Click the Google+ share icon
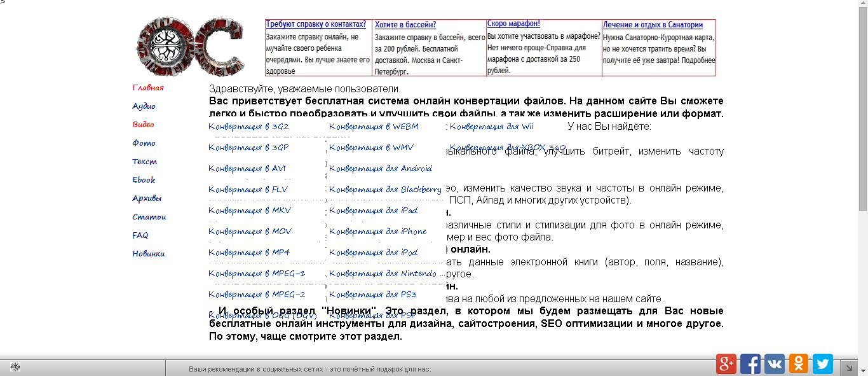Viewport: 868px width, 376px height. tap(726, 363)
